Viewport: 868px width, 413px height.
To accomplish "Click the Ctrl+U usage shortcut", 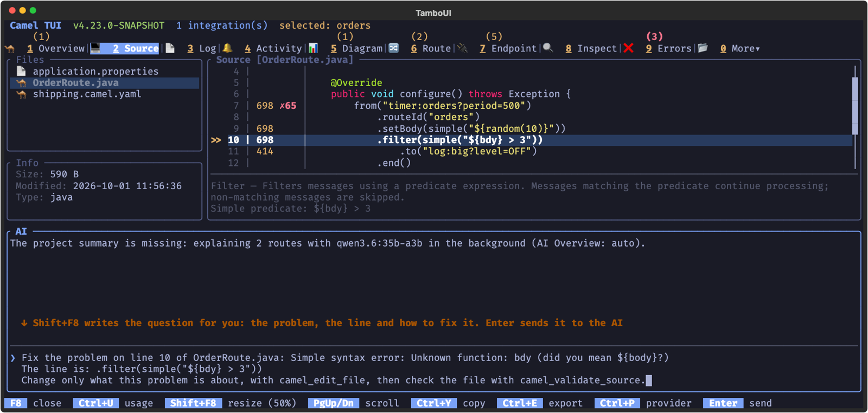I will coord(113,403).
